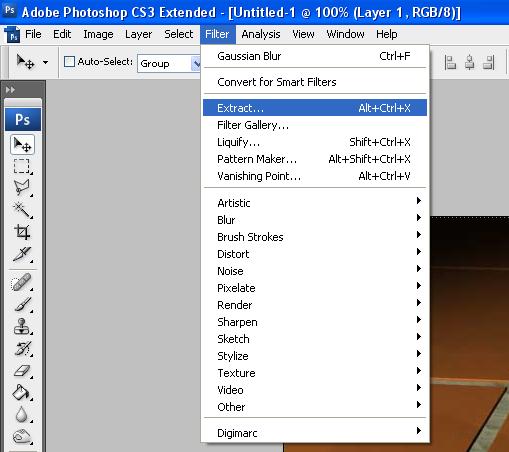Pick the Magic Wand tool
Screen dimensions: 509x452
pyautogui.click(x=22, y=210)
